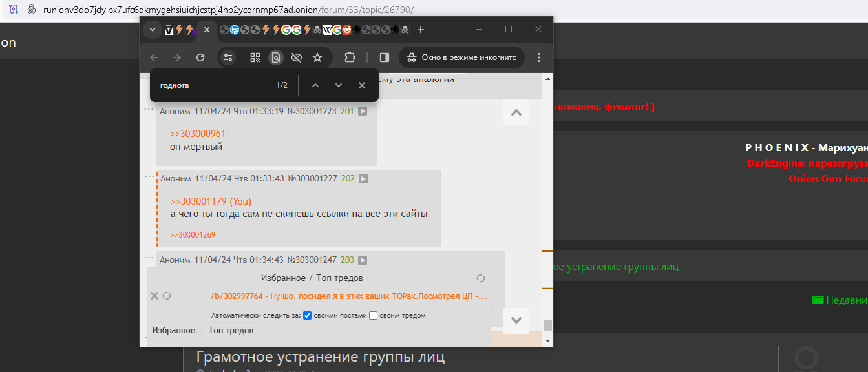The height and width of the screenshot is (372, 868).
Task: Click the Tor onion site icon in background address bar
Action: [30, 10]
